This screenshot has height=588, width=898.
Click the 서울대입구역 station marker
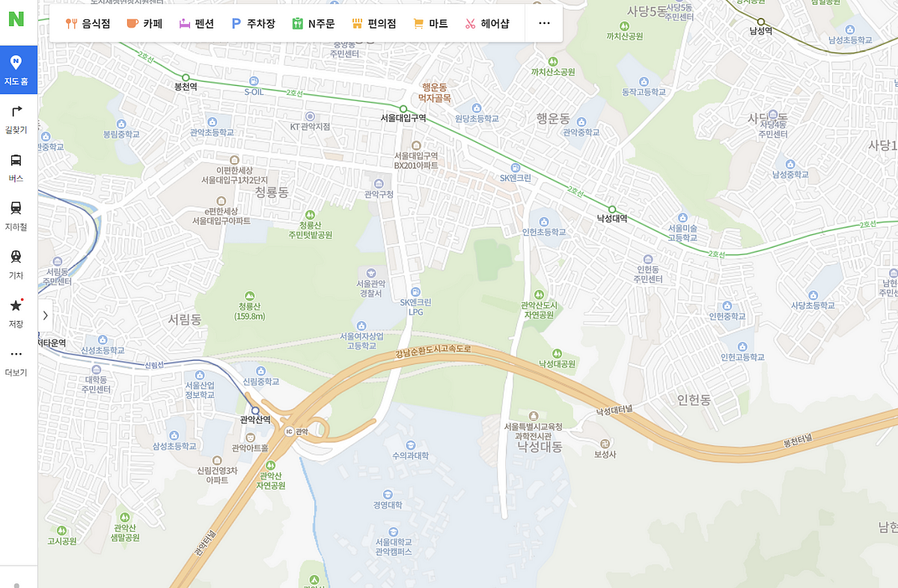coord(403,109)
